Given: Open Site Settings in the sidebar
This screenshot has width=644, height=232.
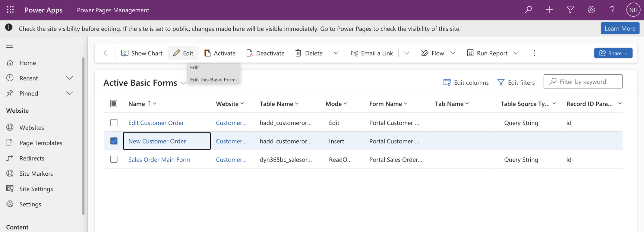Looking at the screenshot, I should point(36,189).
